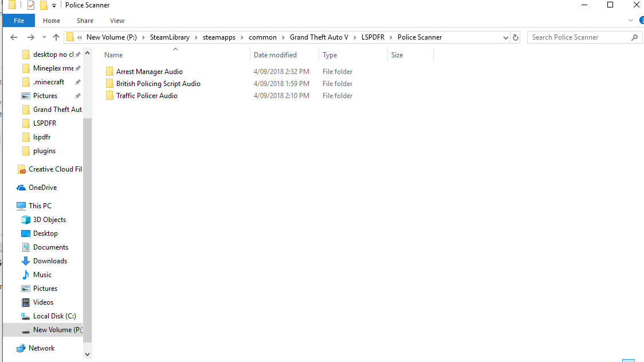Open Network icon in sidebar
The image size is (644, 362).
[x=21, y=348]
